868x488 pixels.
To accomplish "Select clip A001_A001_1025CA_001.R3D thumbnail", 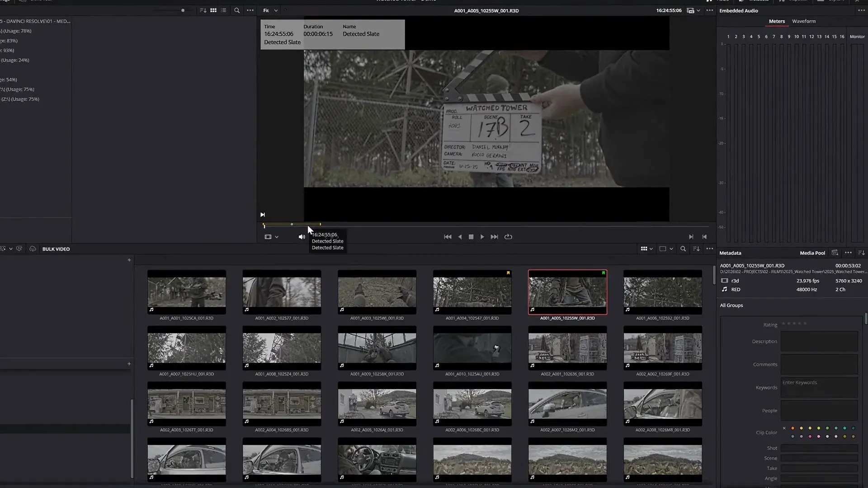I will (x=186, y=292).
